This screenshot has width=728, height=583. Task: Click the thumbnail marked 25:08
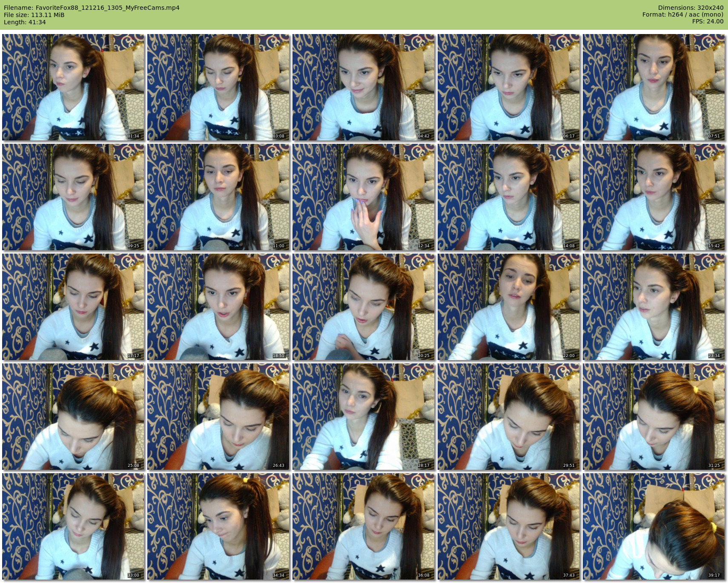point(73,417)
